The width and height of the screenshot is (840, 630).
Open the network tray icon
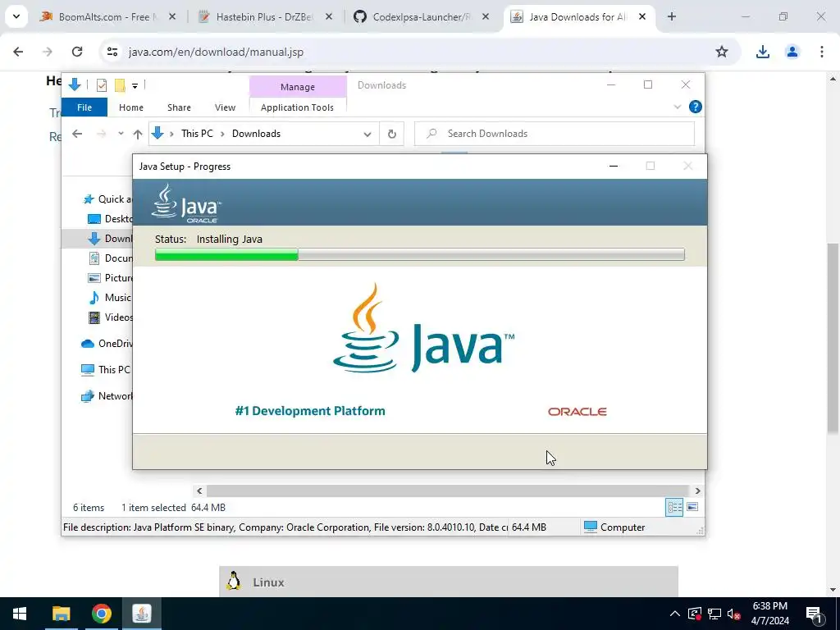714,614
